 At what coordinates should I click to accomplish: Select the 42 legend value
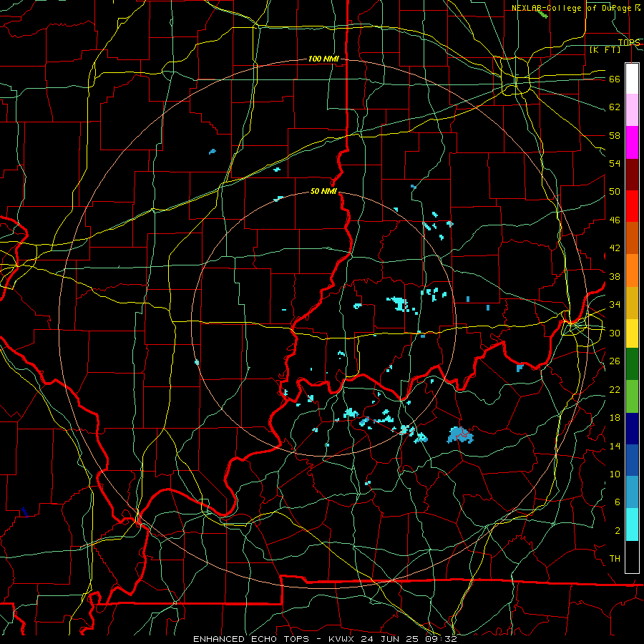pyautogui.click(x=615, y=248)
